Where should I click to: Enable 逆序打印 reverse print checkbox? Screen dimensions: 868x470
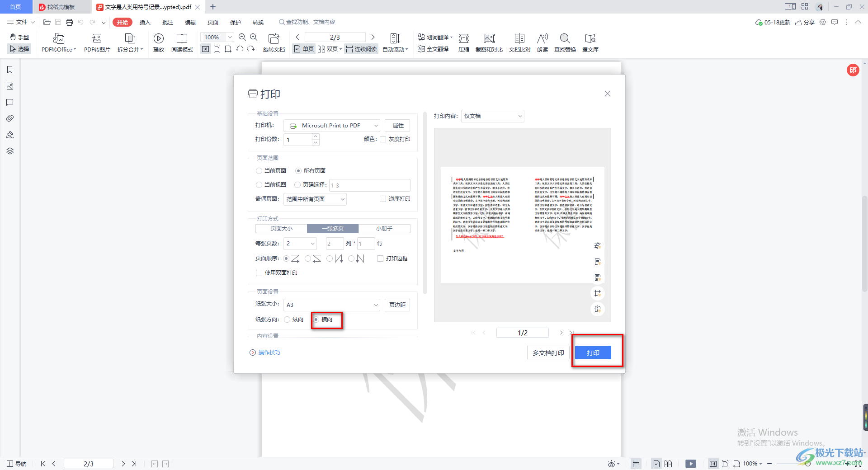(x=383, y=199)
